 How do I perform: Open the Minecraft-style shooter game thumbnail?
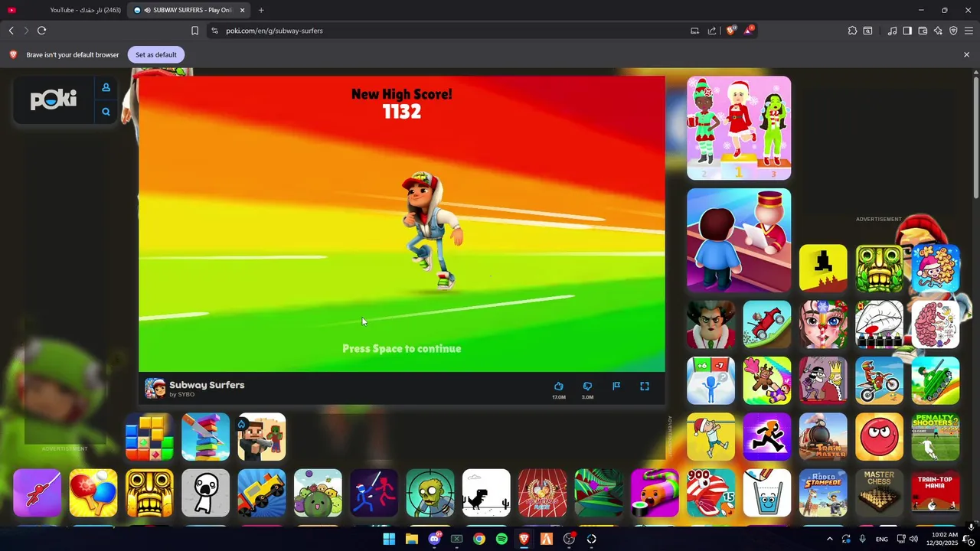(262, 437)
